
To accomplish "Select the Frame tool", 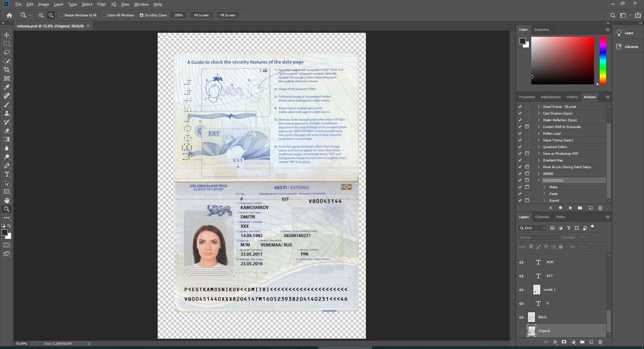I will click(x=7, y=78).
